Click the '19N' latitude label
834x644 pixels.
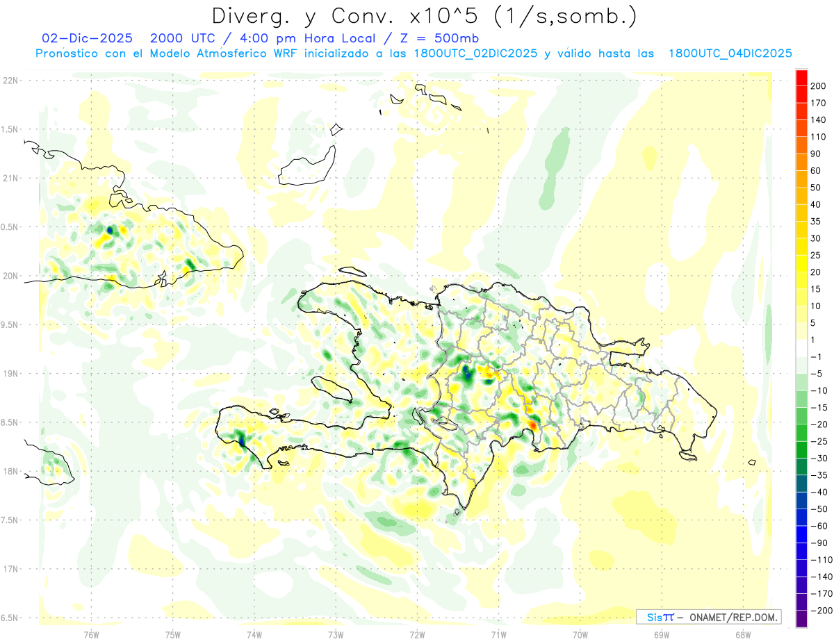pyautogui.click(x=11, y=374)
